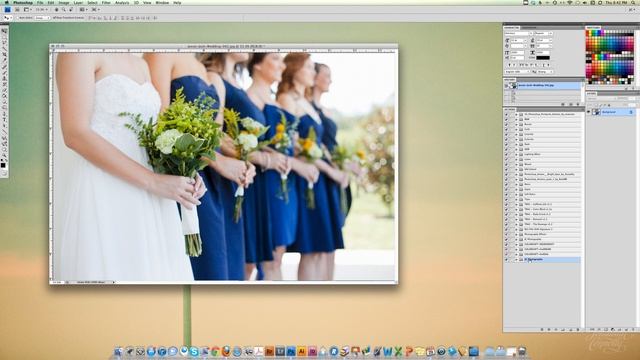
Task: Toggle Auto-Select checkbox in options bar
Action: [x=18, y=18]
